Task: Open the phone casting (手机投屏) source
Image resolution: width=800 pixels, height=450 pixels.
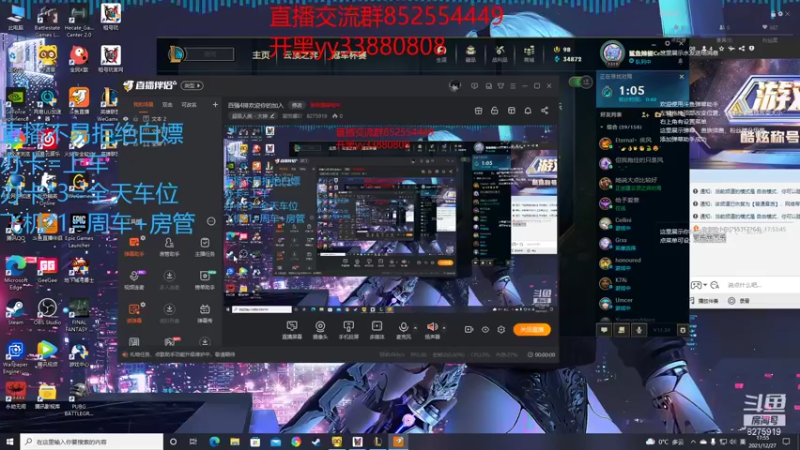Action: pos(348,330)
